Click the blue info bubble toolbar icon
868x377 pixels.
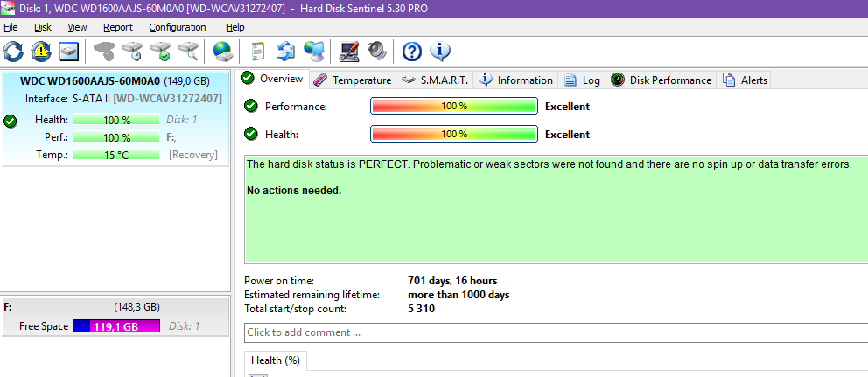(x=440, y=52)
